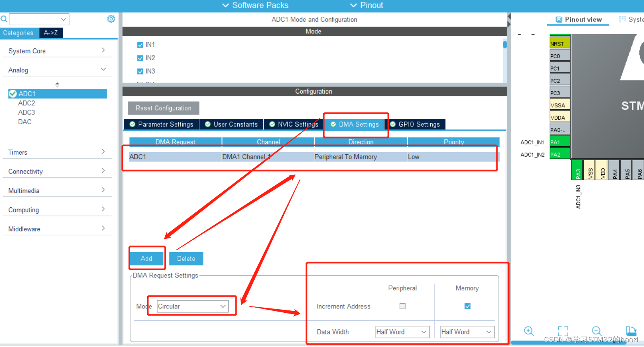644x347 pixels.
Task: Select pin PC3 on the chip
Action: pos(560,93)
